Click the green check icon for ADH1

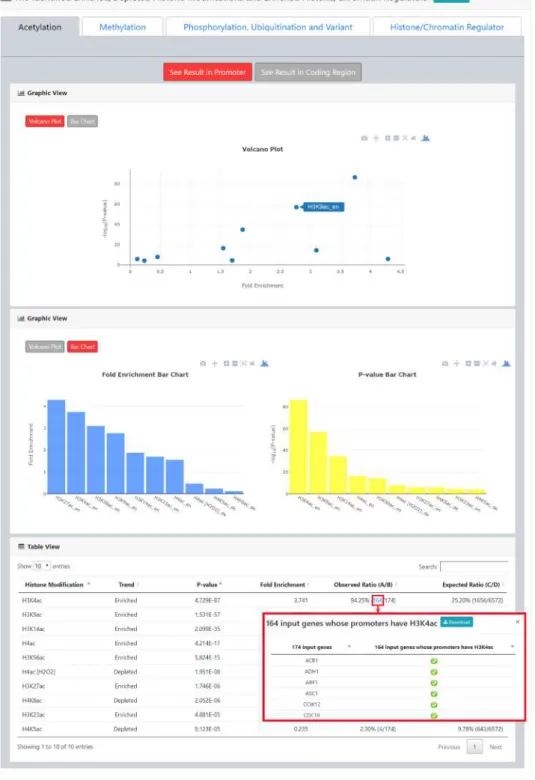coord(434,672)
